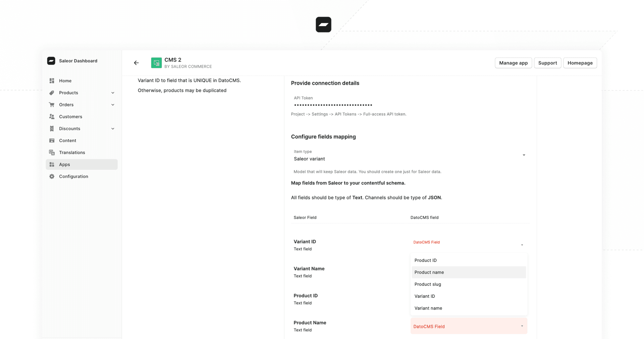Expand the Orders submenu chevron

click(x=113, y=105)
